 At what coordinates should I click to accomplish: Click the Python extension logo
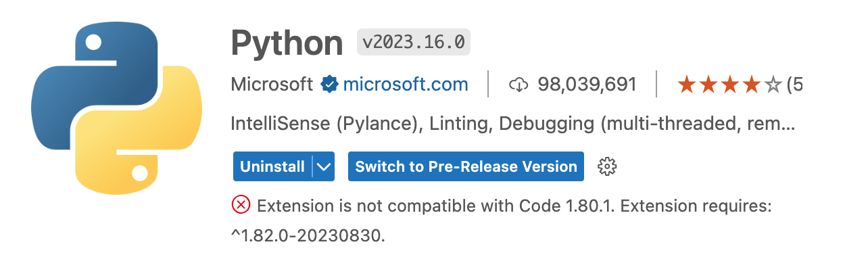[116, 107]
